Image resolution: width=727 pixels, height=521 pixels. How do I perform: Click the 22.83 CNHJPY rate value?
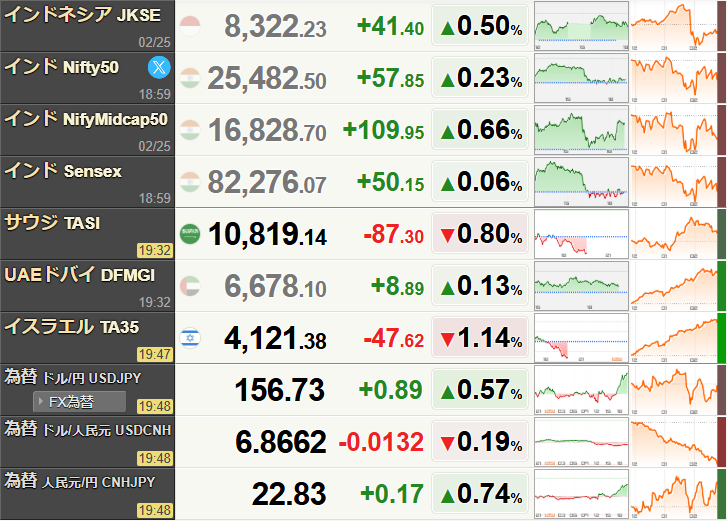coord(289,494)
